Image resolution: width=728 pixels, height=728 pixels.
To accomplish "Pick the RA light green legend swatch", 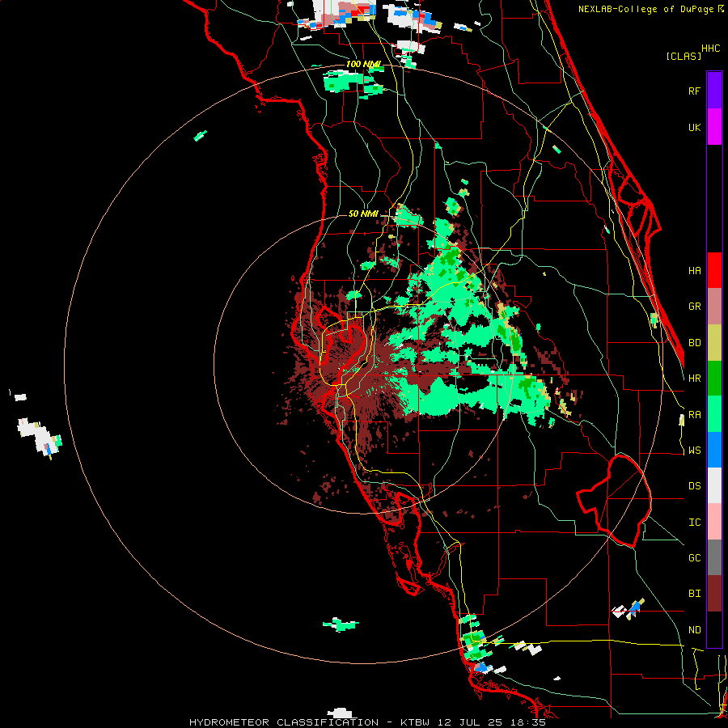I will 714,414.
